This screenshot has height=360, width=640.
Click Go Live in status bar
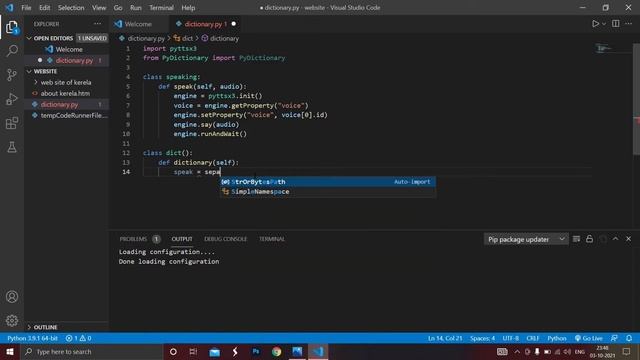click(589, 338)
